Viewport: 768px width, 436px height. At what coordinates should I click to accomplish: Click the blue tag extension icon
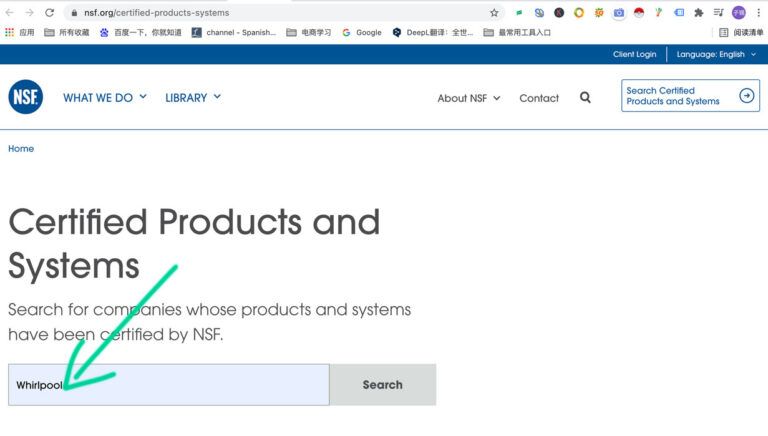(x=679, y=13)
